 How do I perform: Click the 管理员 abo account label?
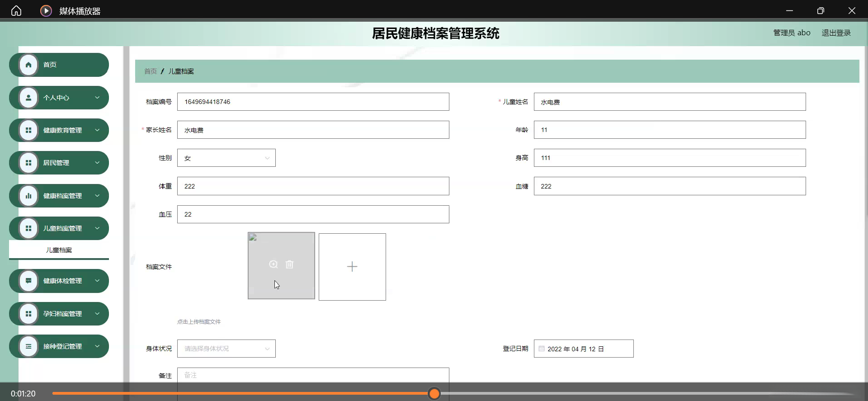click(x=792, y=33)
